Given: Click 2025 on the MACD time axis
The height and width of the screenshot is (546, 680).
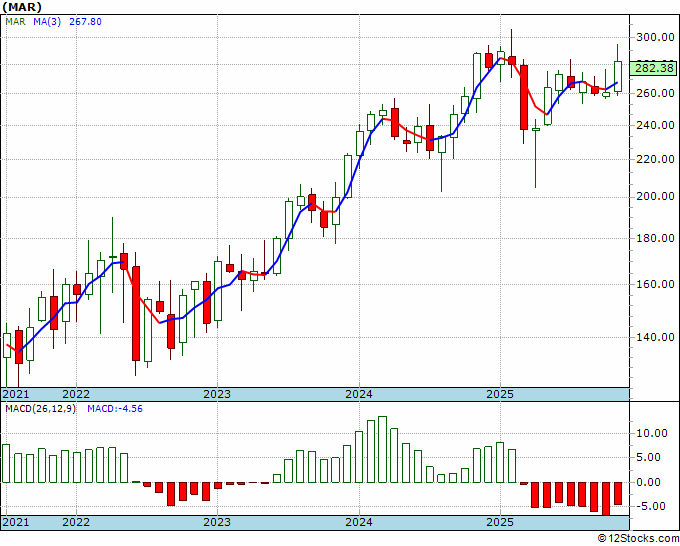Looking at the screenshot, I should (500, 522).
